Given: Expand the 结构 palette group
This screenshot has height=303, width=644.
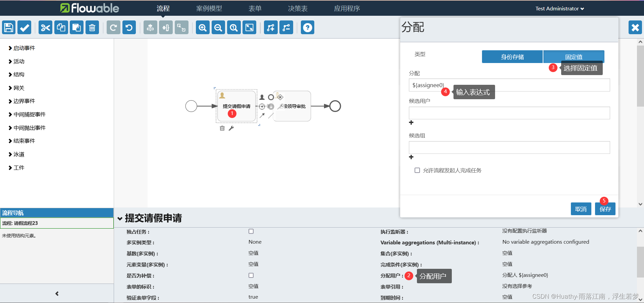Looking at the screenshot, I should [x=16, y=74].
